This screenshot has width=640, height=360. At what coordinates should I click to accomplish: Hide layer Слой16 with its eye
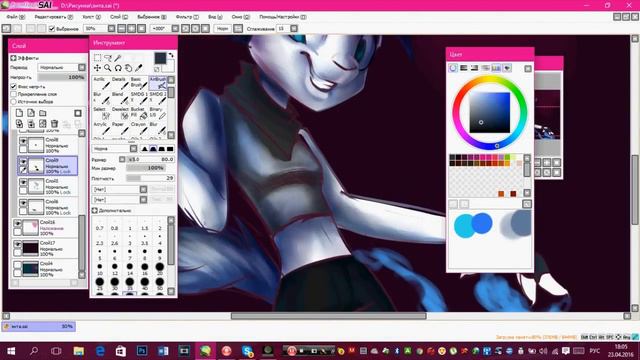(18, 224)
